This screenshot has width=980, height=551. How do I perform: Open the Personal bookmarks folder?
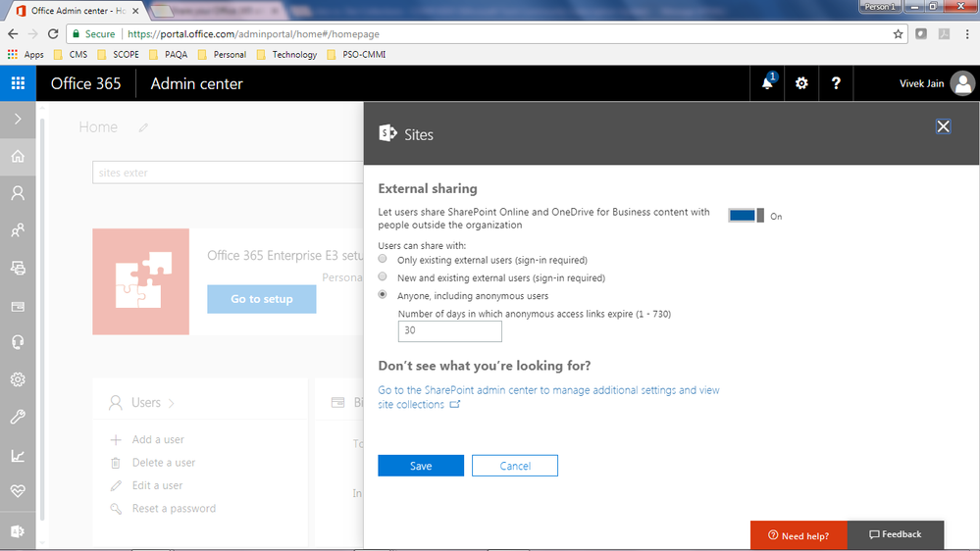(222, 54)
